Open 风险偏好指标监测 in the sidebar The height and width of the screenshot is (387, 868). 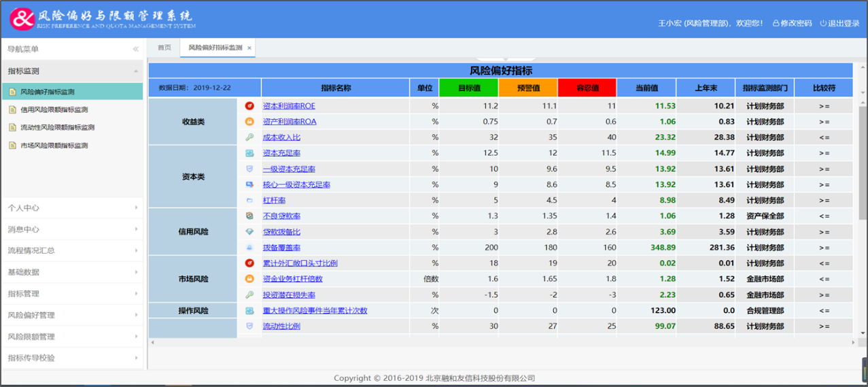click(72, 92)
